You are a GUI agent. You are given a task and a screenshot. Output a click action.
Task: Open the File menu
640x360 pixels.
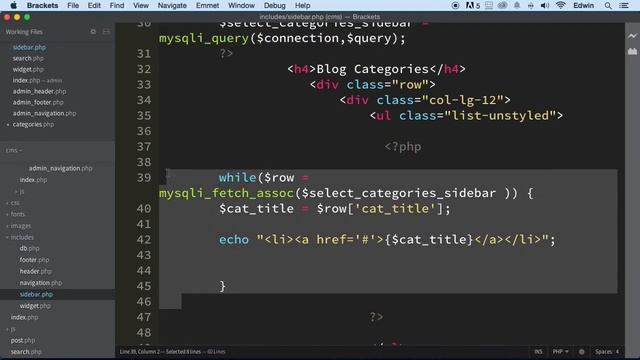[73, 6]
